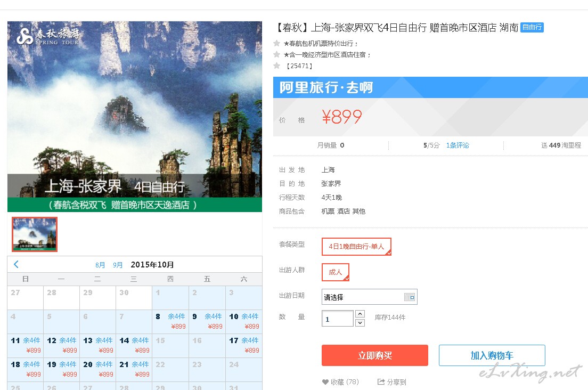588x390 pixels.
Task: Open the 请选择 travel date dropdown
Action: [363, 297]
